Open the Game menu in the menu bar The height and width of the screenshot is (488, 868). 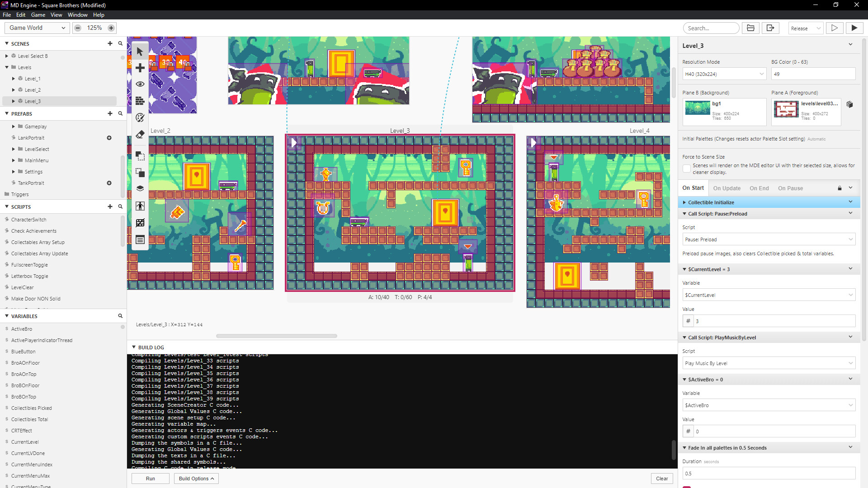(x=38, y=14)
